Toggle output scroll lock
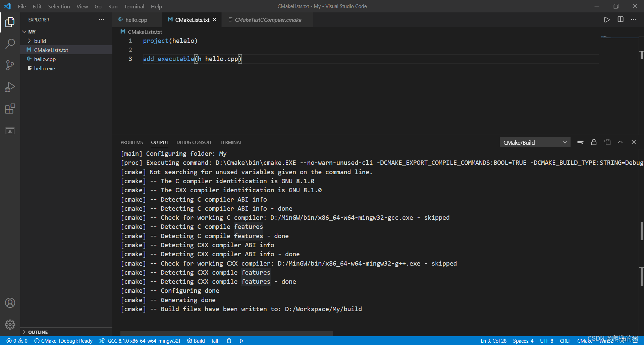The height and width of the screenshot is (345, 644). (594, 142)
